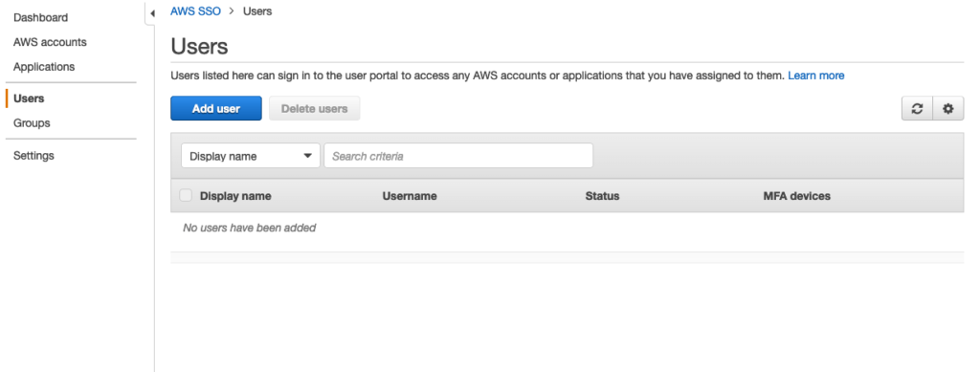Toggle the select-all users checkbox
The image size is (980, 372).
(x=186, y=195)
